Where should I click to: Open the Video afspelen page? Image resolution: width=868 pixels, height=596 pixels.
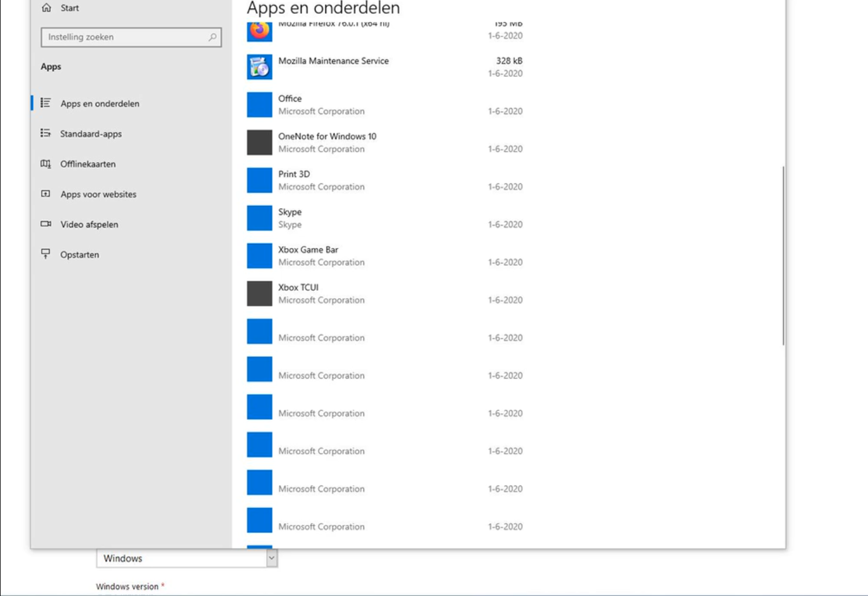(89, 224)
